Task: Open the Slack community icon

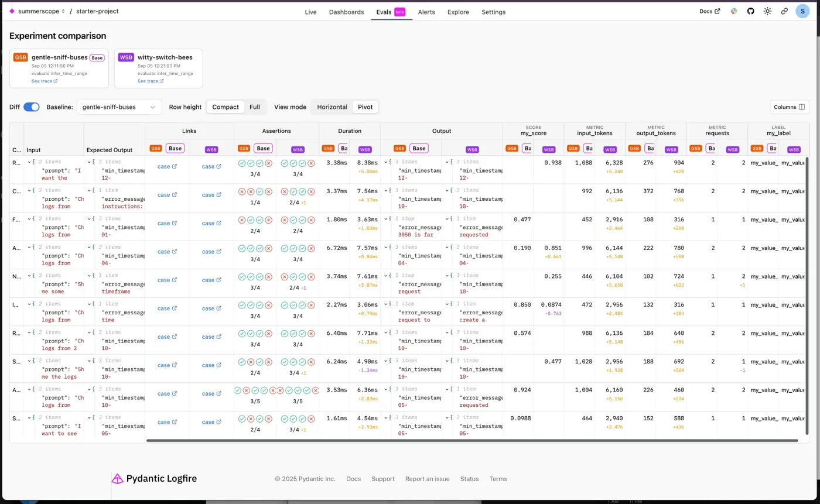Action: pyautogui.click(x=733, y=11)
